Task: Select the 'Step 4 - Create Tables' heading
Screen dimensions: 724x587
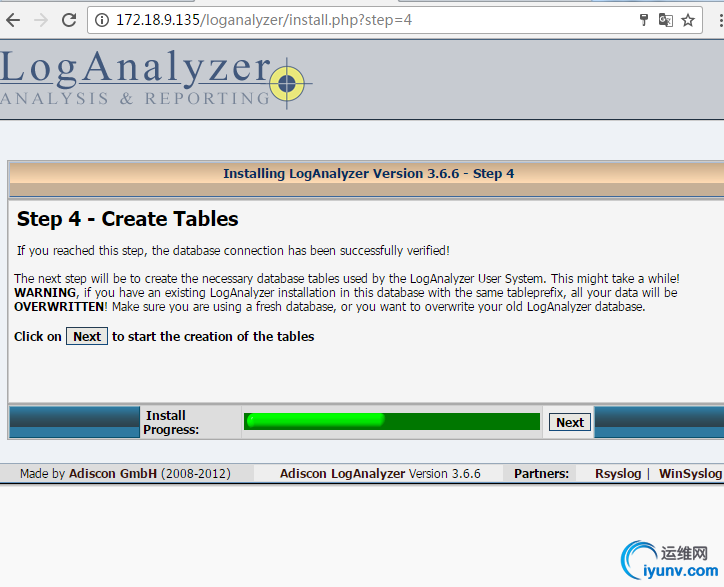Action: [127, 218]
